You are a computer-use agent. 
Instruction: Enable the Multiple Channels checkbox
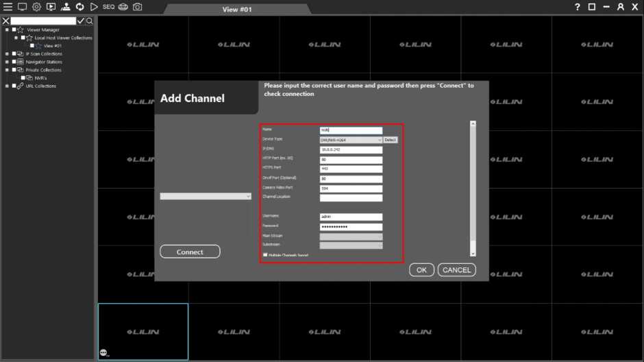point(265,255)
